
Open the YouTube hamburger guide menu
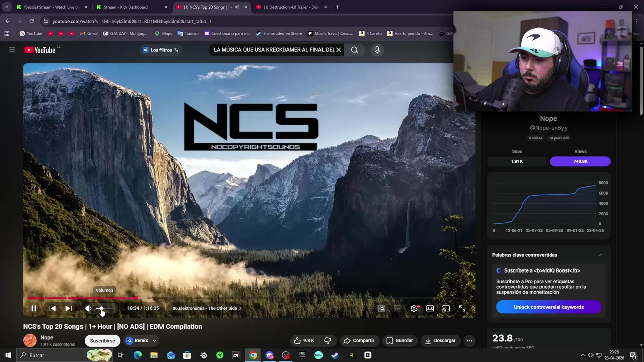12,50
